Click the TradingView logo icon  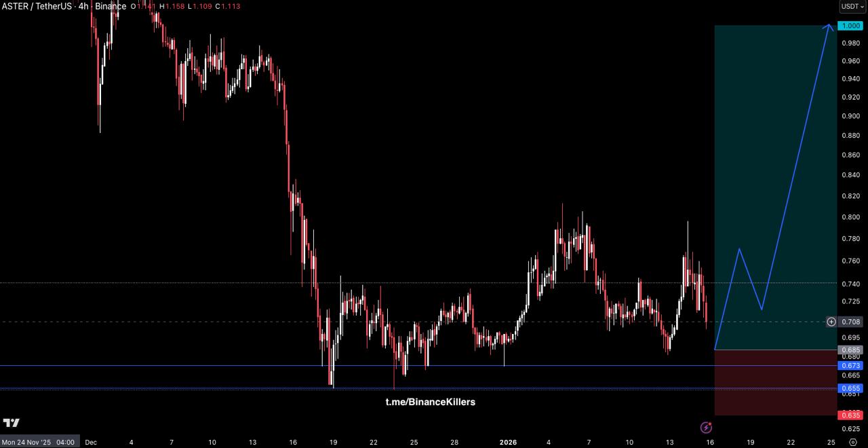click(11, 423)
